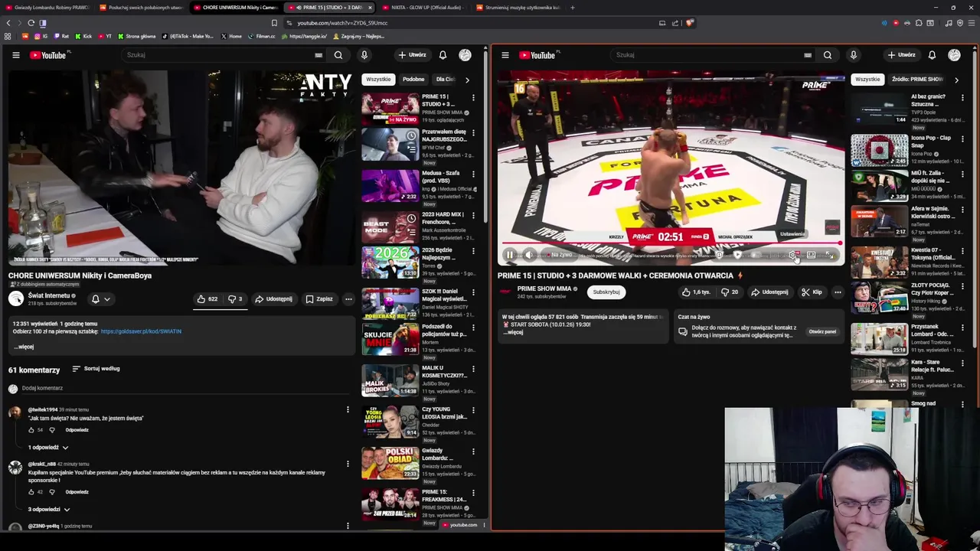Like the twitek1994 comment
This screenshot has height=551, width=980.
pyautogui.click(x=31, y=430)
